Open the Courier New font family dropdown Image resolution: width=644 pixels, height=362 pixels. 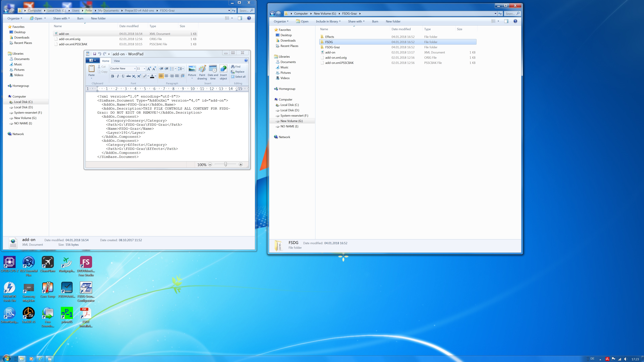click(x=135, y=69)
